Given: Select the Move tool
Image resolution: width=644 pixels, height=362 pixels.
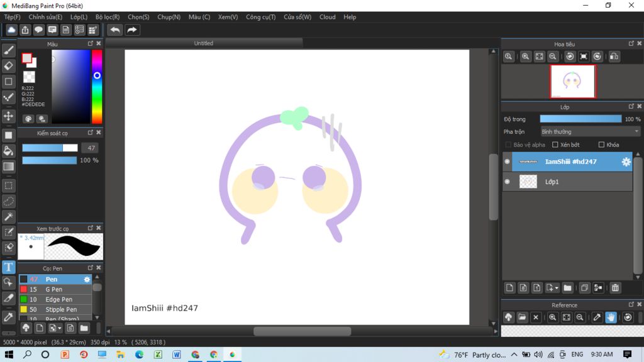Looking at the screenshot, I should click(8, 116).
